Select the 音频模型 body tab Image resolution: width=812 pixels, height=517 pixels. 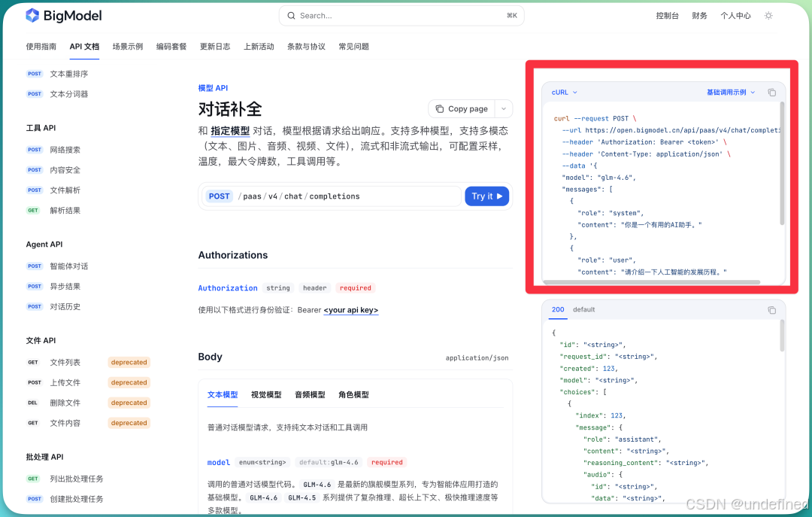point(310,395)
